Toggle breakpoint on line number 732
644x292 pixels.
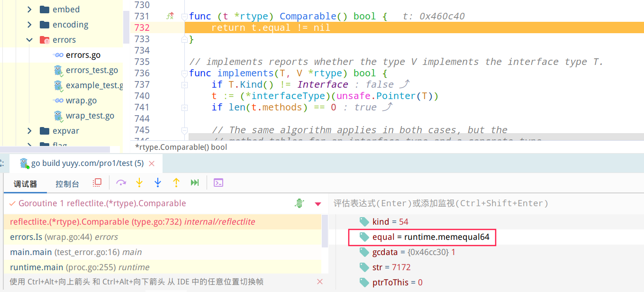pos(142,28)
